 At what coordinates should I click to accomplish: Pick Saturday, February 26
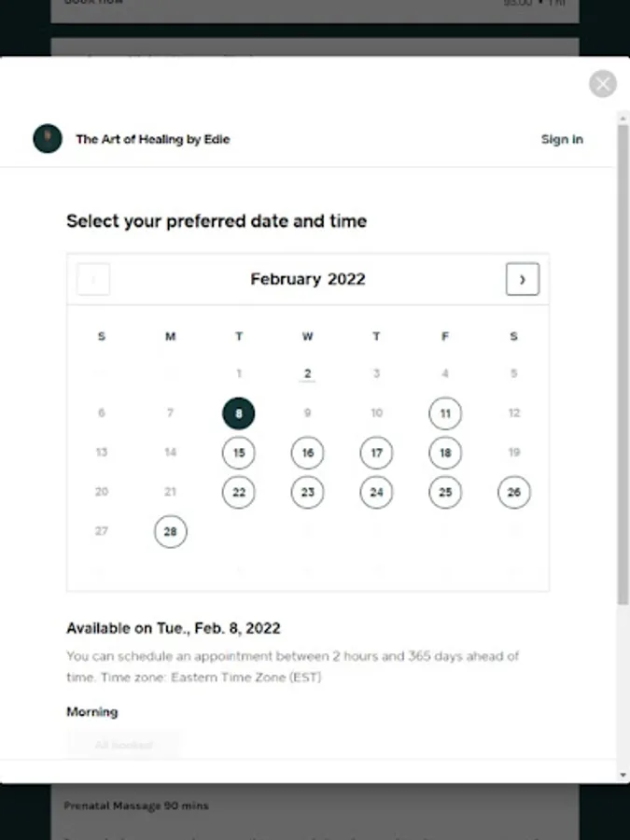click(514, 492)
